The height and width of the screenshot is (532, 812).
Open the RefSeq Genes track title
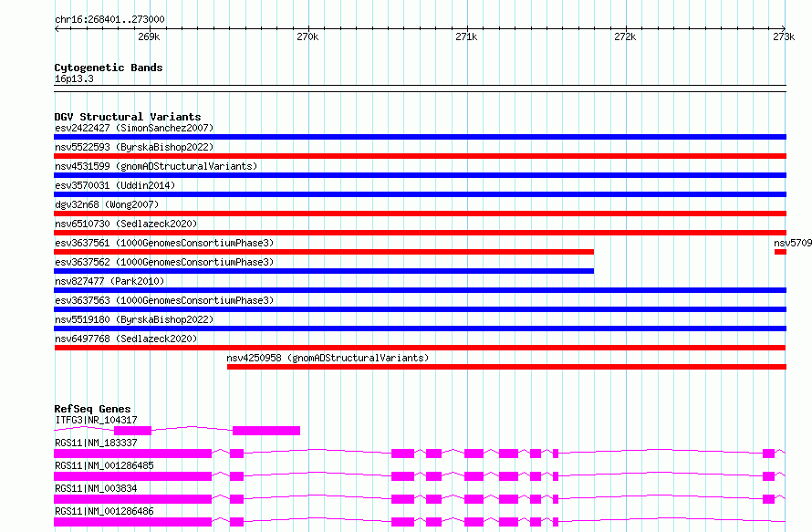pyautogui.click(x=92, y=409)
